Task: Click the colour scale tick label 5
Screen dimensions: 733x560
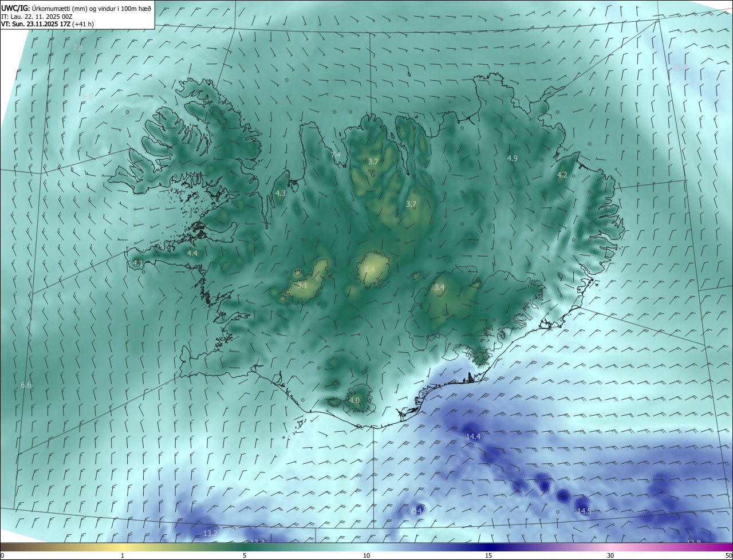Action: coord(245,555)
